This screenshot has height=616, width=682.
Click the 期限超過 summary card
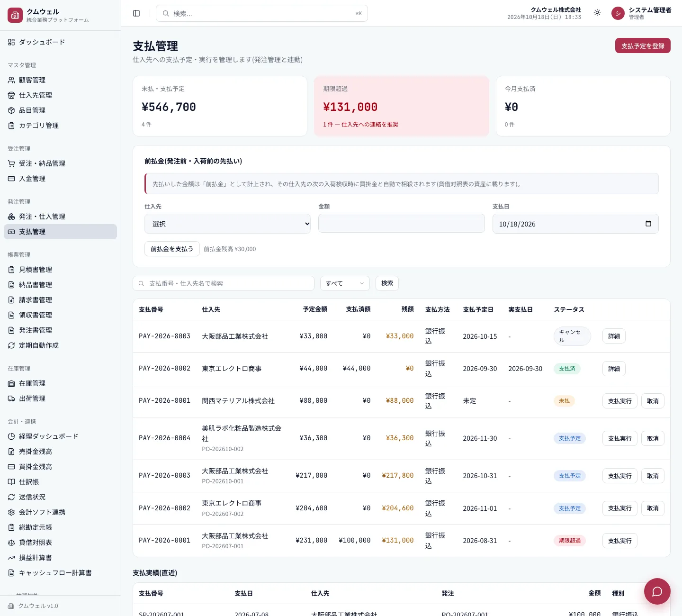(402, 106)
